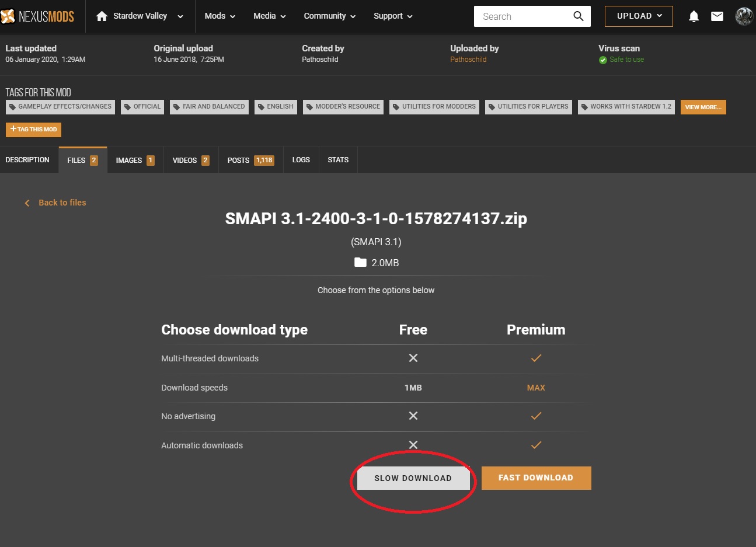The width and height of the screenshot is (756, 547).
Task: Click the Gameplay Effects/Changes tag
Action: pos(60,107)
